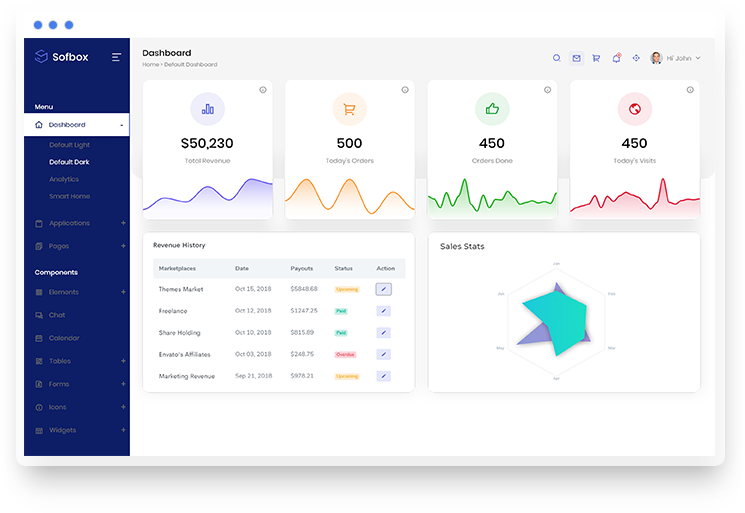Click the Home breadcrumb link
Screen dimensions: 745x513
click(x=150, y=65)
